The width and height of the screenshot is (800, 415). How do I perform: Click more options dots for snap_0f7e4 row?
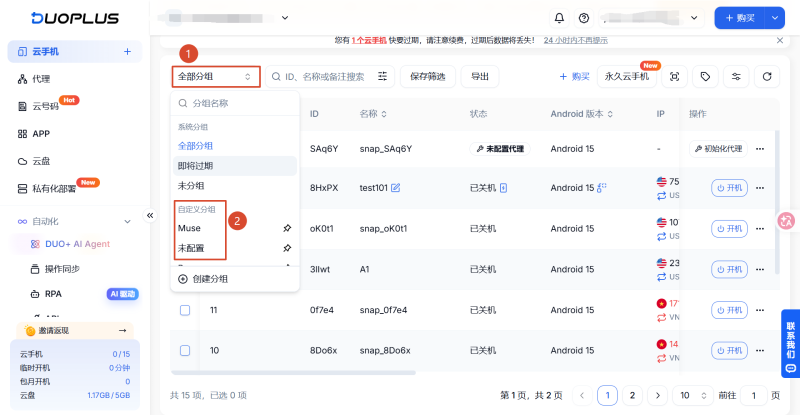(760, 310)
